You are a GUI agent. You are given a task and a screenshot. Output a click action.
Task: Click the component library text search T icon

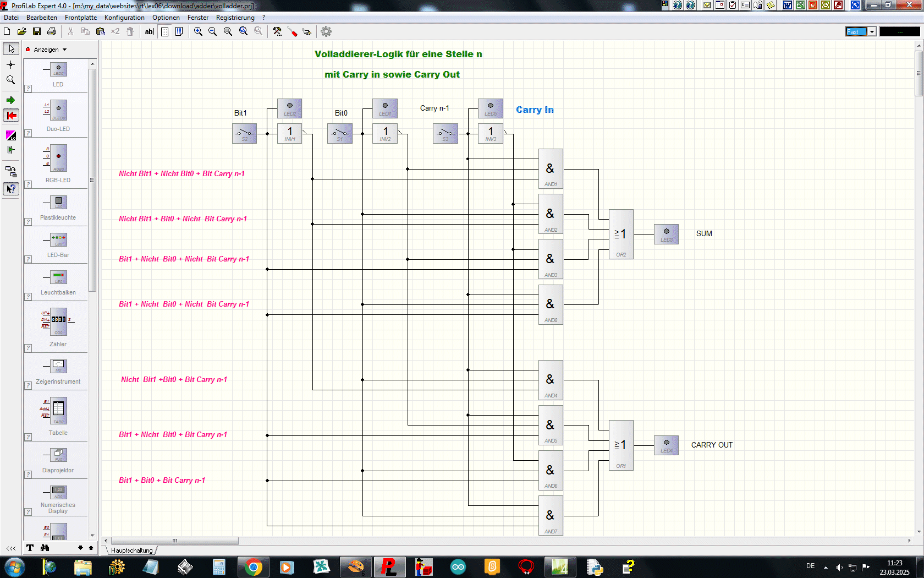[30, 548]
